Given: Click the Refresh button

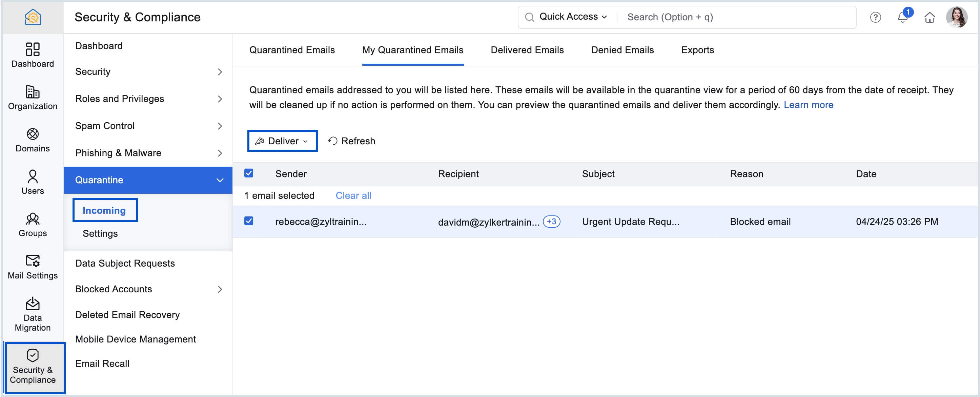Looking at the screenshot, I should click(x=351, y=141).
